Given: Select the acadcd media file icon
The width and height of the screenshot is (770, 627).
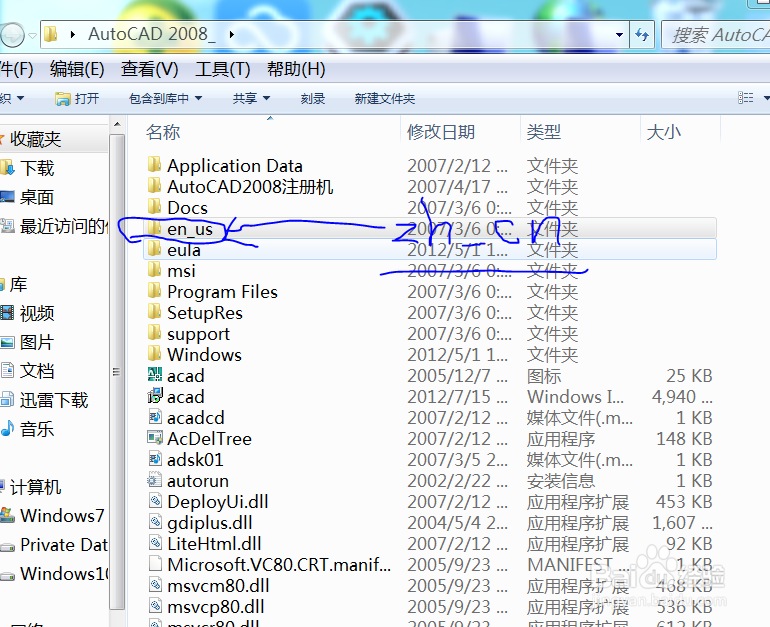Looking at the screenshot, I should pos(155,417).
